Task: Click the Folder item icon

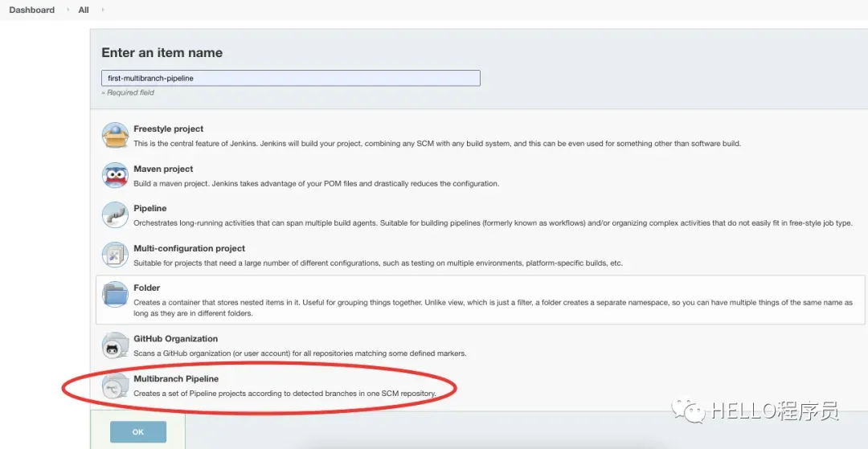Action: [115, 294]
